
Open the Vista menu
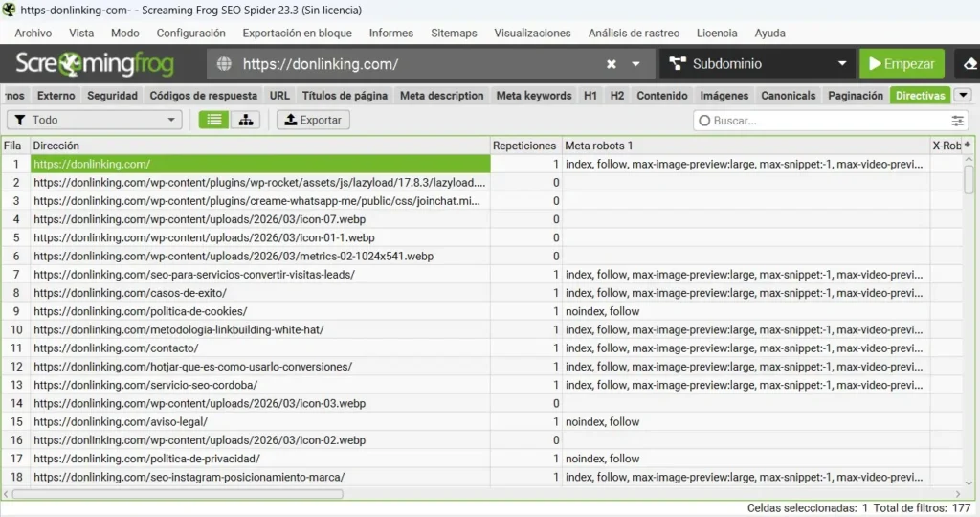[x=81, y=34]
